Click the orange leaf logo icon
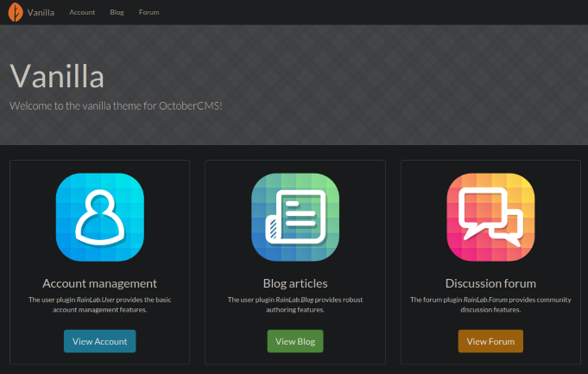The height and width of the screenshot is (374, 588). (x=16, y=13)
